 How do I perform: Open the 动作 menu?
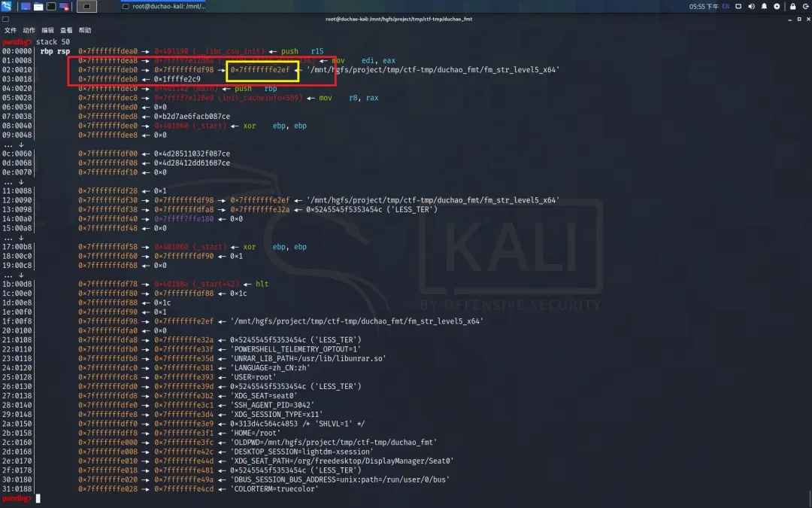click(x=29, y=31)
